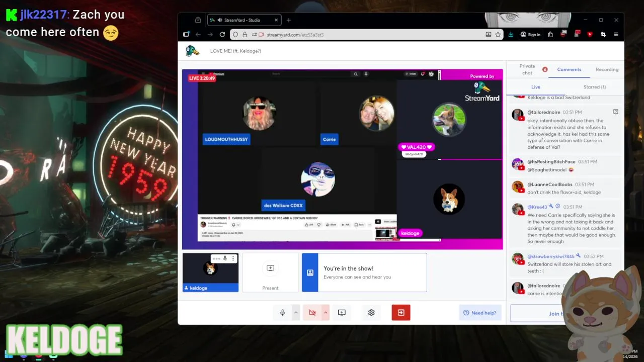Click the reader view icon in address bar
The height and width of the screenshot is (362, 644).
tap(488, 35)
